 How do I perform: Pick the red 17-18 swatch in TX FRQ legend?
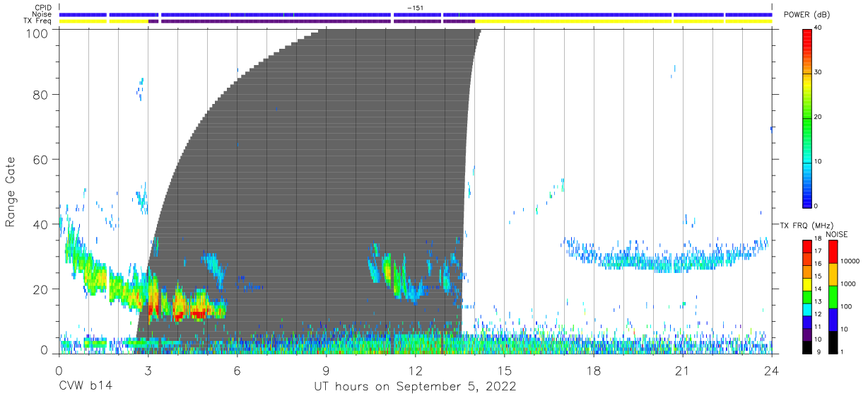point(807,247)
